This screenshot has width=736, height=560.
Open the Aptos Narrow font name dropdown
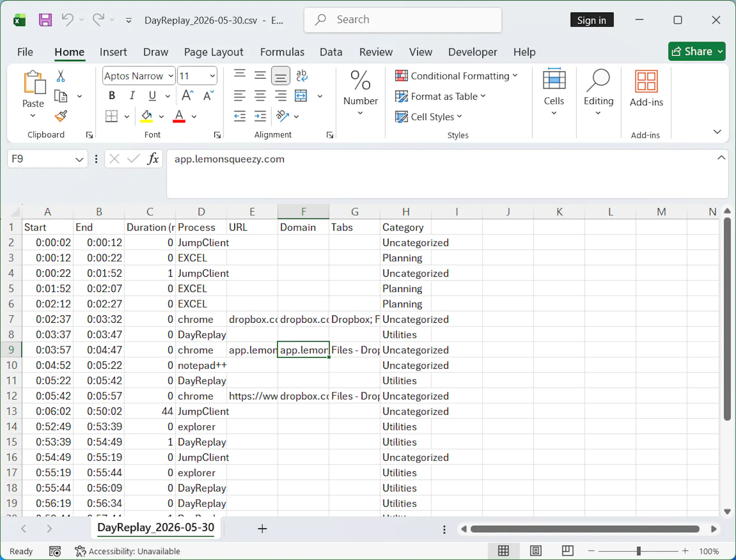(171, 76)
